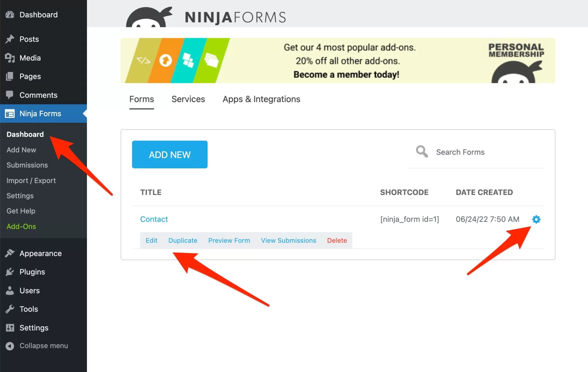Switch to Apps & Integrations tab
Screen dimensions: 588x372
[261, 99]
